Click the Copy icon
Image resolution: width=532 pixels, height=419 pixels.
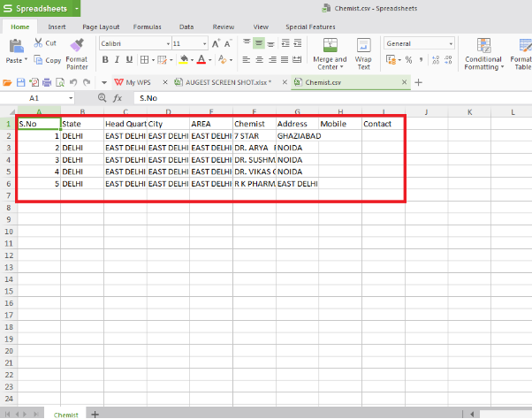[38, 60]
